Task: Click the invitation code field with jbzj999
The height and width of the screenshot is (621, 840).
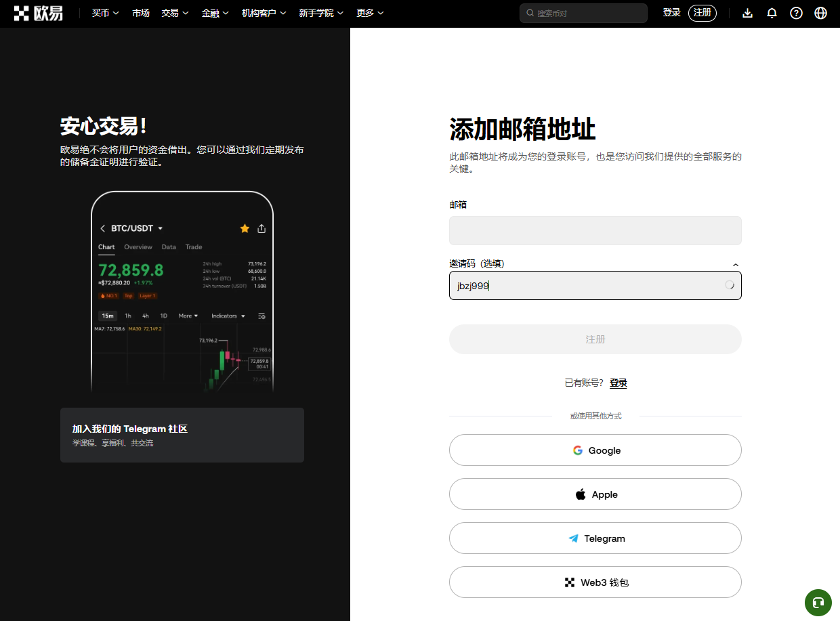Action: coord(595,285)
